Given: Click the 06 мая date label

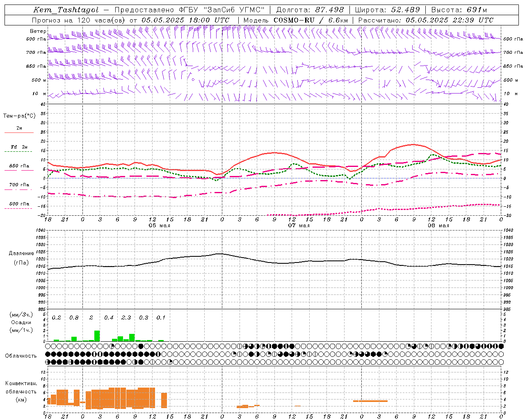Looking at the screenshot, I should pos(159,226).
